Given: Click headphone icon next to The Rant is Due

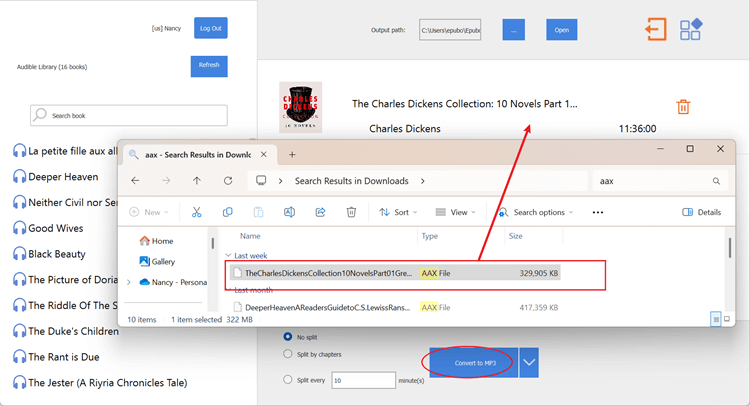Looking at the screenshot, I should tap(19, 357).
